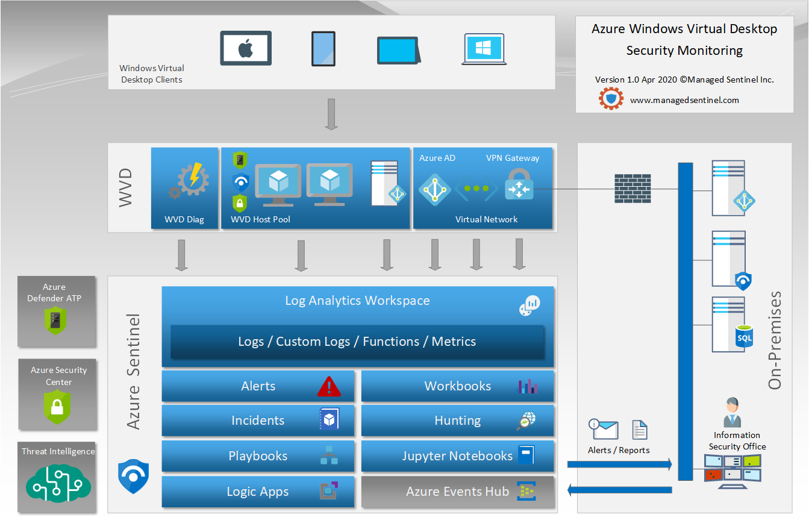Click the On-Premises vertical label
The height and width of the screenshot is (532, 809).
pos(775,340)
